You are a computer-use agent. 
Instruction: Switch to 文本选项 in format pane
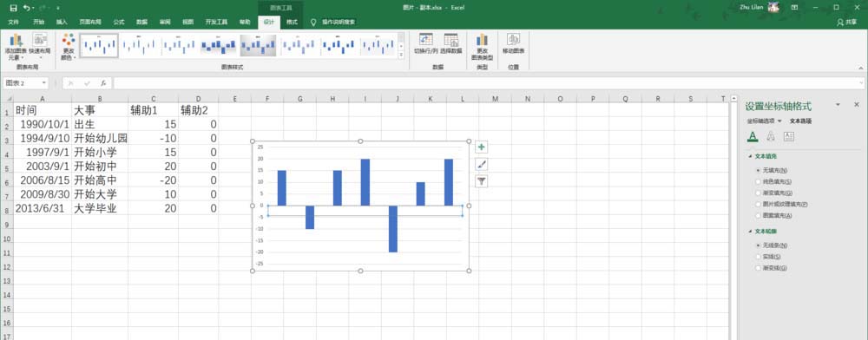pos(800,121)
